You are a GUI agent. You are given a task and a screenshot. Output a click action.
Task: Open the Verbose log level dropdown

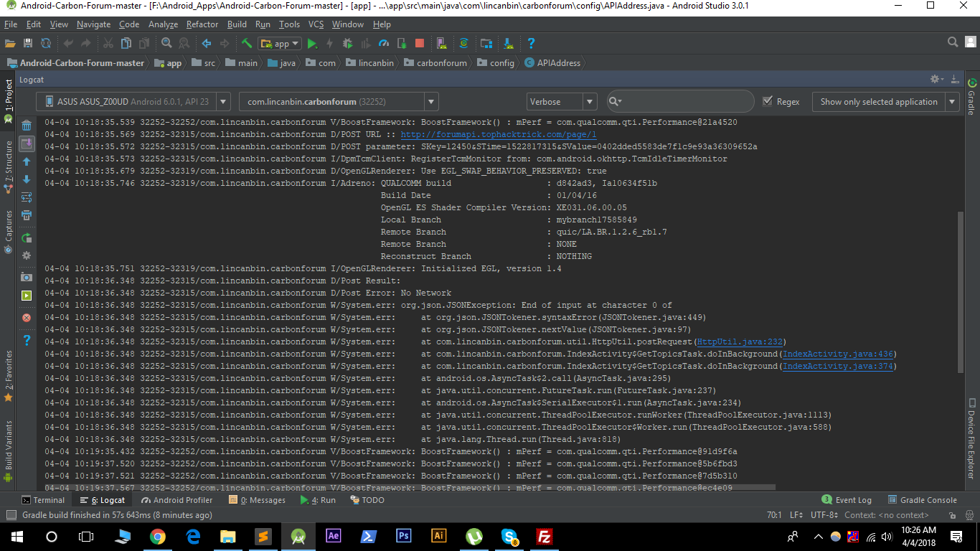(562, 102)
